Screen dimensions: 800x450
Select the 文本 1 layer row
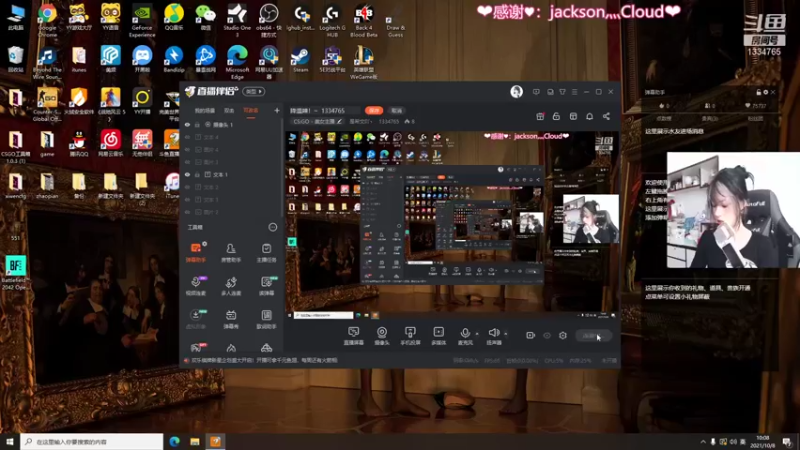[231, 174]
